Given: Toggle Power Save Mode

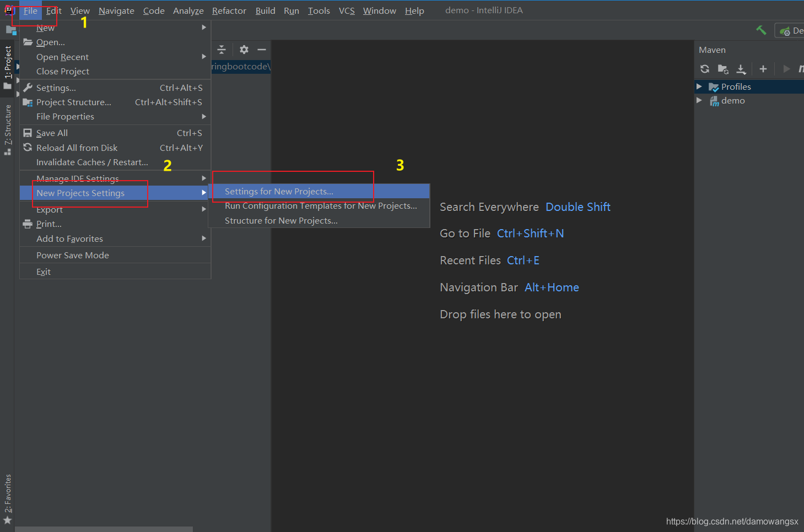Looking at the screenshot, I should pos(115,255).
